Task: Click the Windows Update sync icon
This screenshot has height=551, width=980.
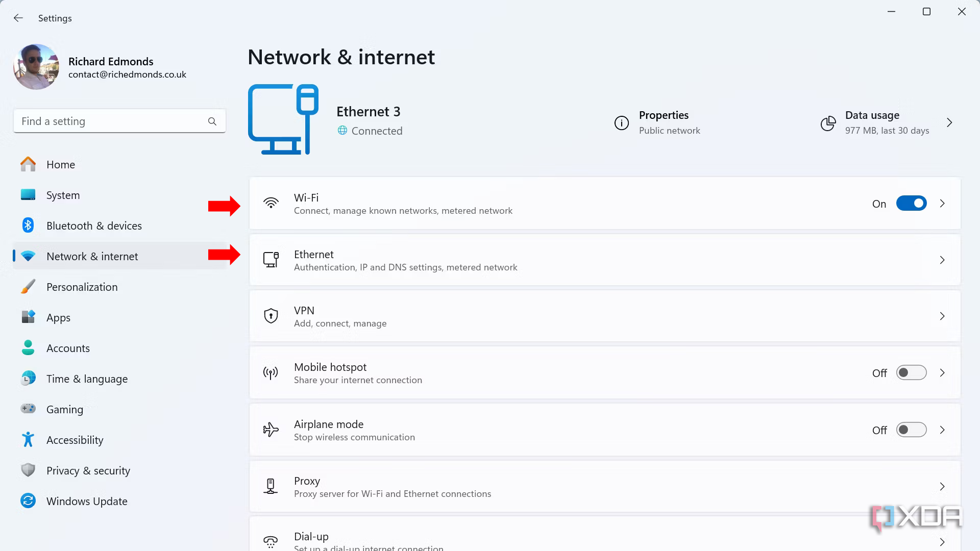Action: (28, 501)
